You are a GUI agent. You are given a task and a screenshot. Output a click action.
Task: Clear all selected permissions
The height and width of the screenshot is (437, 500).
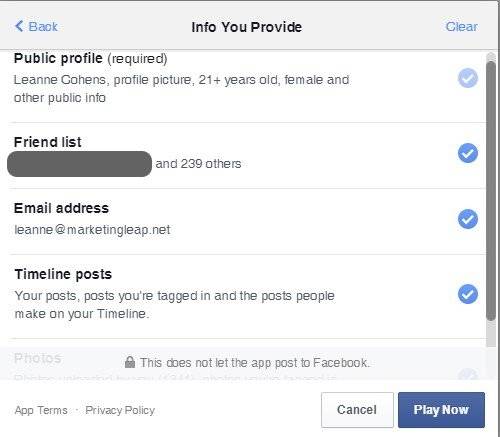[x=461, y=26]
